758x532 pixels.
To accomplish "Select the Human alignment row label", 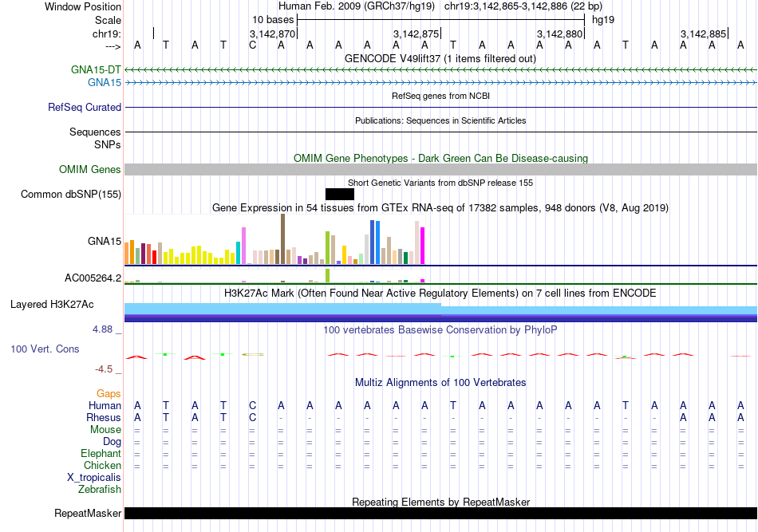I will point(105,405).
